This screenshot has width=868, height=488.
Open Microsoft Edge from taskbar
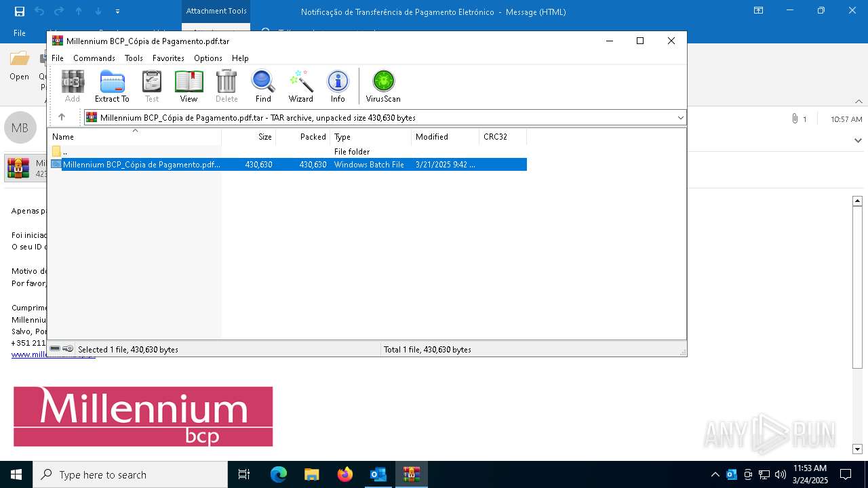pyautogui.click(x=279, y=474)
